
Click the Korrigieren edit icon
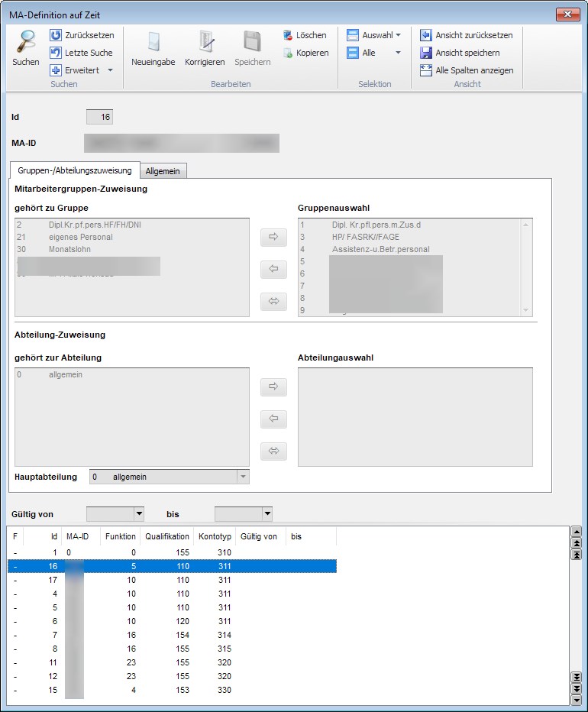click(x=205, y=42)
